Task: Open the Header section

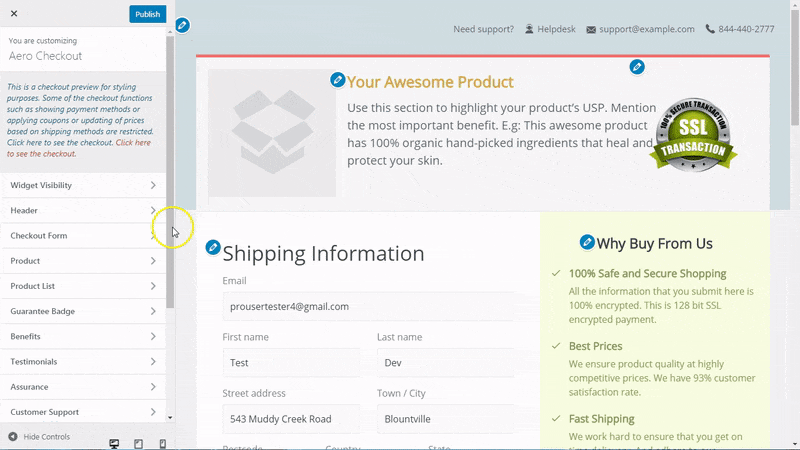Action: [x=83, y=210]
